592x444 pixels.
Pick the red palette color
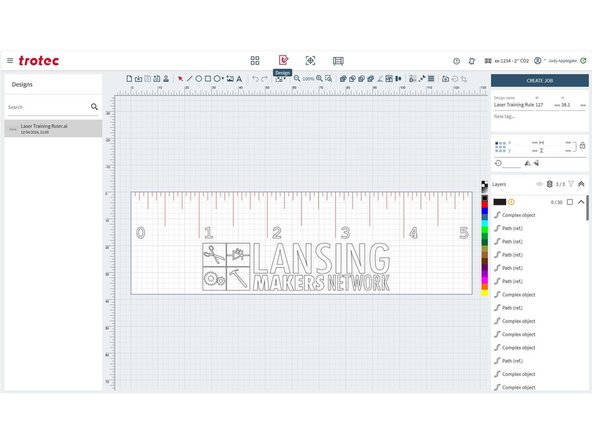pos(485,205)
